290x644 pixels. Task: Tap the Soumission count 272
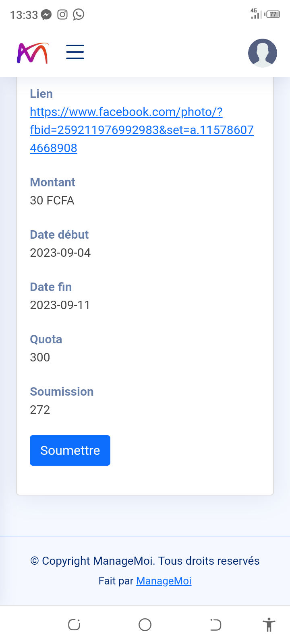click(x=40, y=410)
